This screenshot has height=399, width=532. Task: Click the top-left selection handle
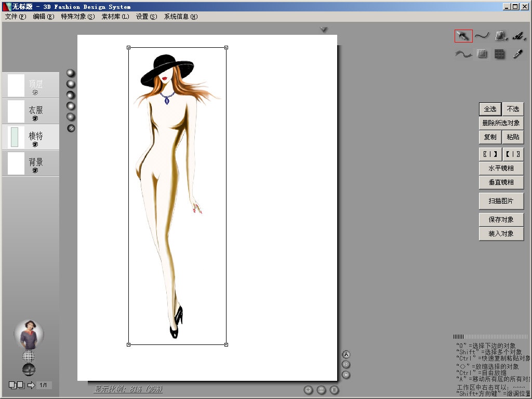pyautogui.click(x=129, y=48)
